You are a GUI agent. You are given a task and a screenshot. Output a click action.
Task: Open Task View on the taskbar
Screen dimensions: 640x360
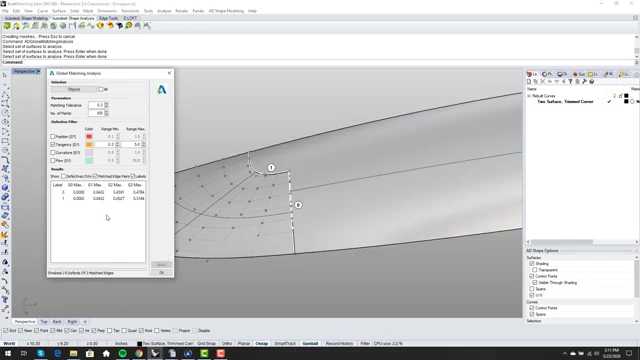click(x=24, y=353)
